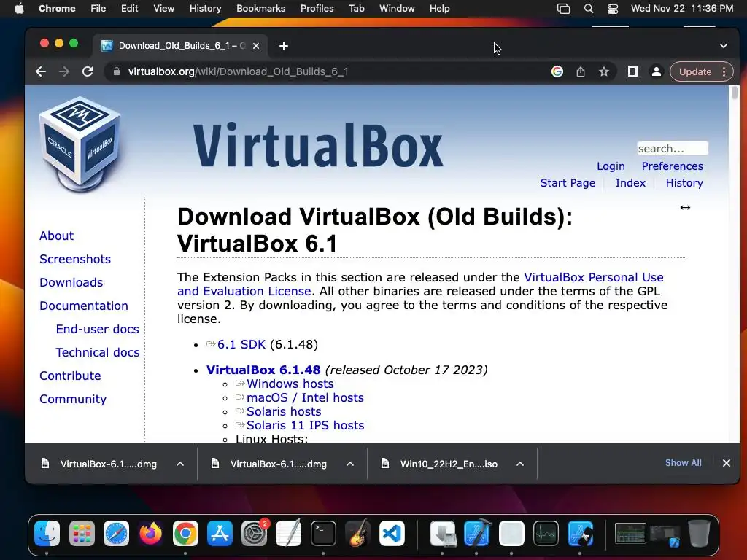747x560 pixels.
Task: Launch Firefox from the dock
Action: click(x=150, y=533)
